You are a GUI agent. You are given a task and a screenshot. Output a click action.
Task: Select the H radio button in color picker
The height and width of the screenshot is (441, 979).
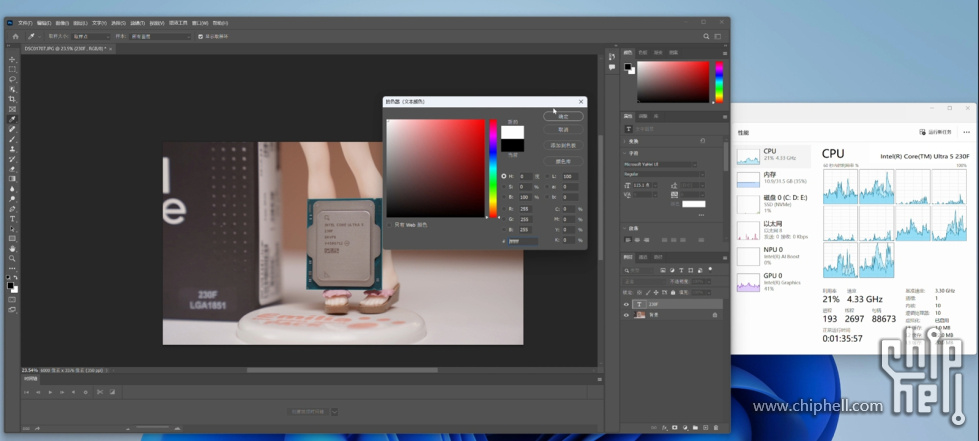point(504,176)
